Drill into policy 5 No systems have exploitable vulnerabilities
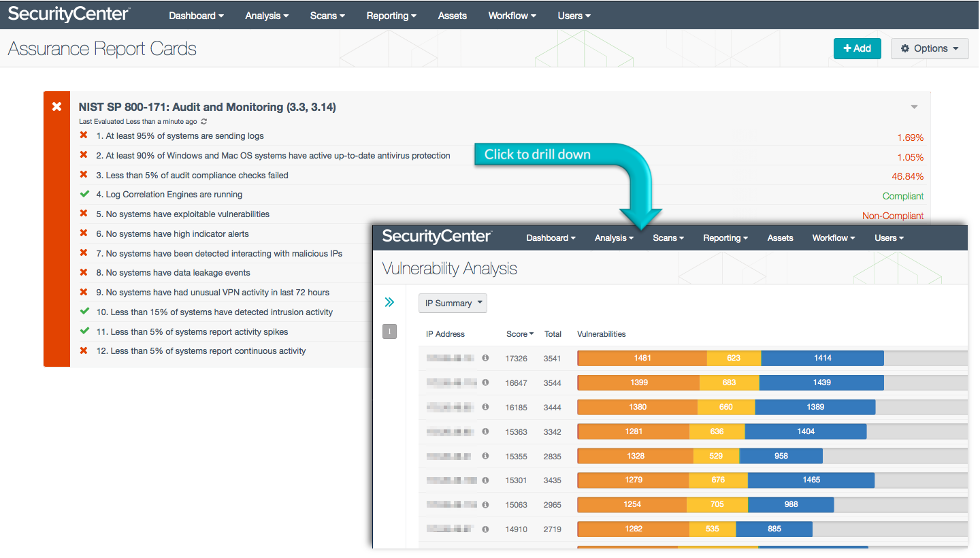 tap(182, 214)
